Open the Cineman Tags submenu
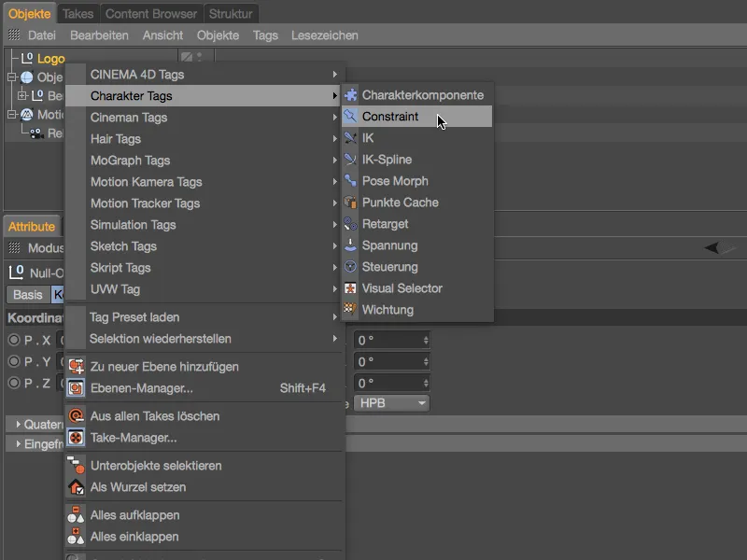747x560 pixels. (204, 118)
